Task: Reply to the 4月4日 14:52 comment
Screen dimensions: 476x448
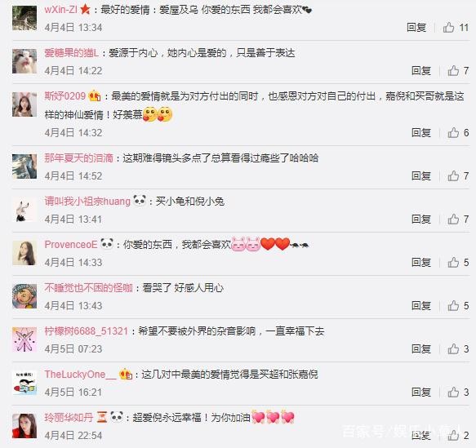Action: tap(421, 176)
